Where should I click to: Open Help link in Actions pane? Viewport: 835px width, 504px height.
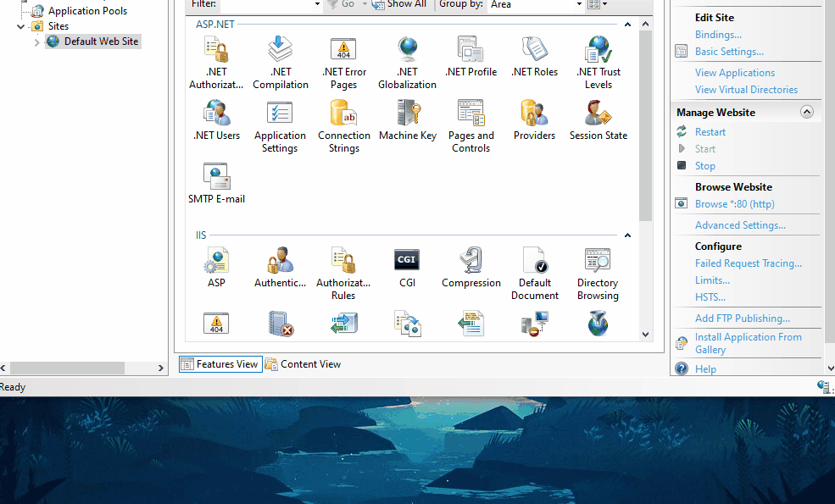pos(705,369)
